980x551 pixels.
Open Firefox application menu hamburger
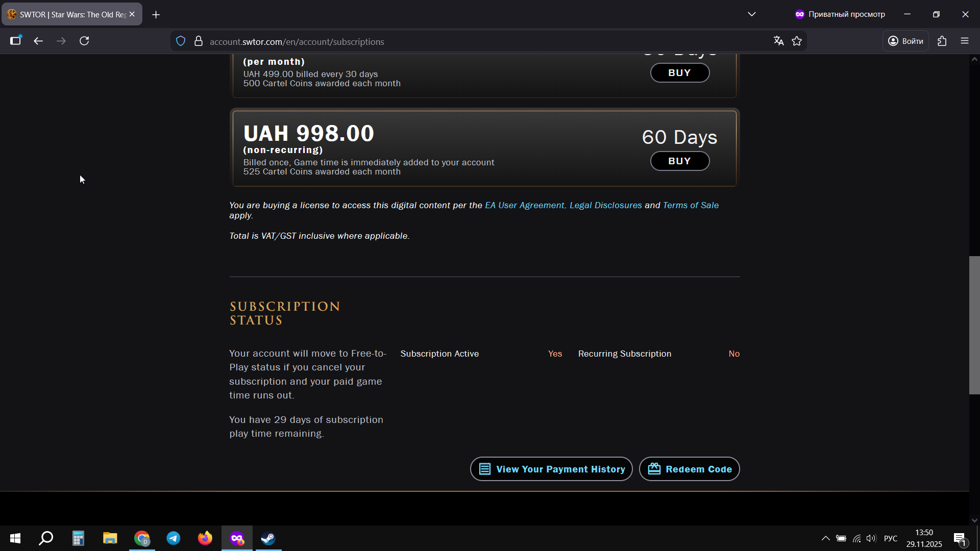point(965,41)
